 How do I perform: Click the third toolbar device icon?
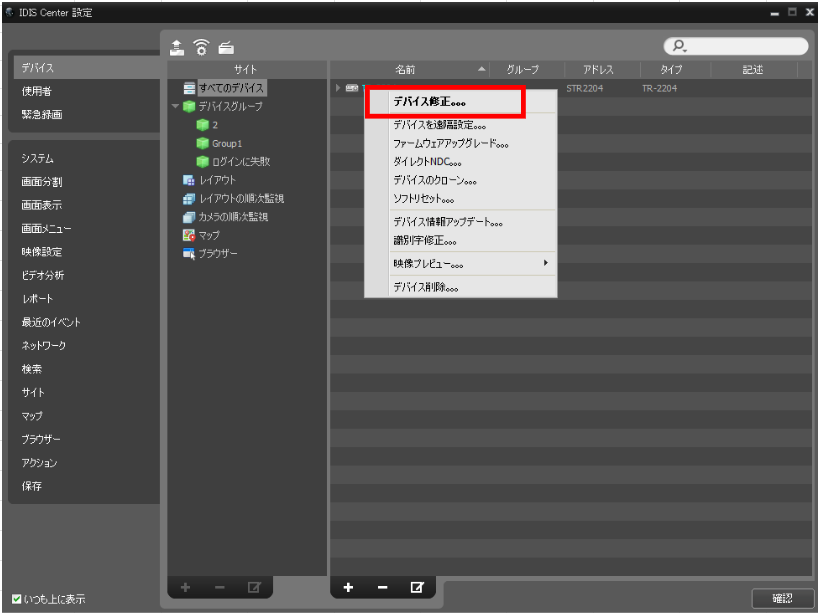226,47
